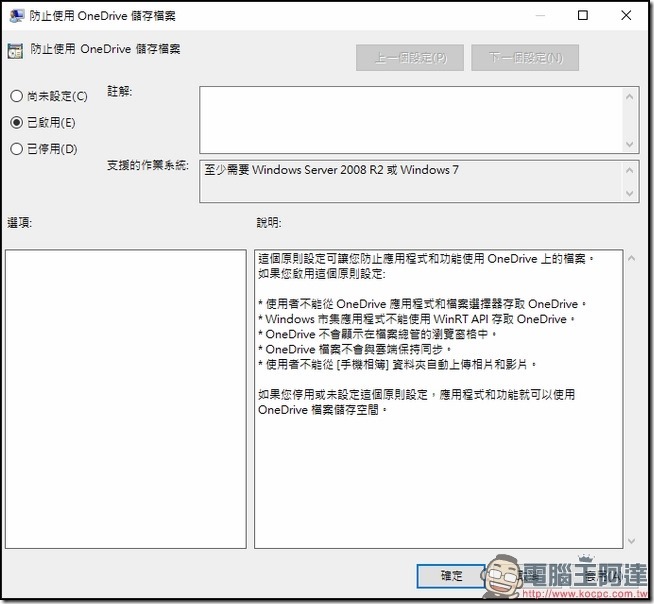Click the window title bar system icon
Screen dimensions: 654x604
coord(17,16)
